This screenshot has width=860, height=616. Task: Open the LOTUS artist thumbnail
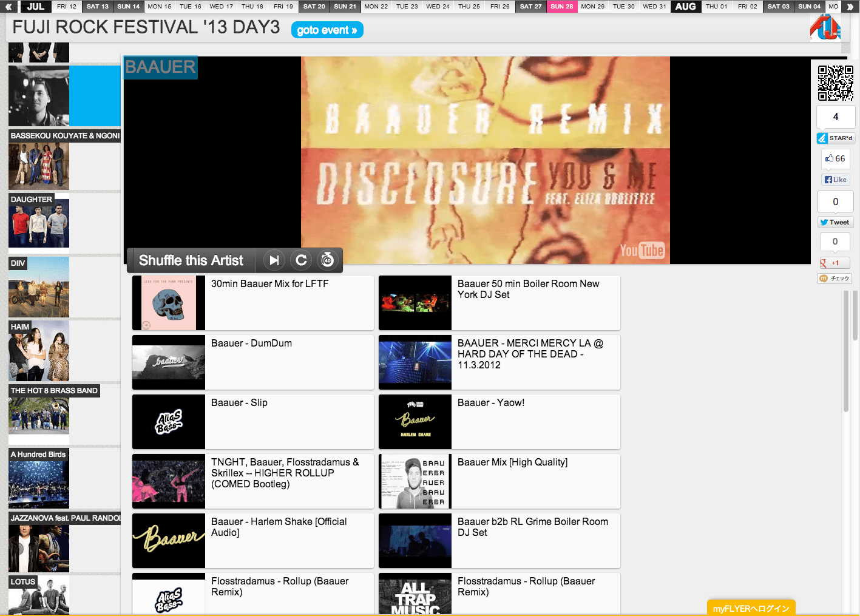39,595
